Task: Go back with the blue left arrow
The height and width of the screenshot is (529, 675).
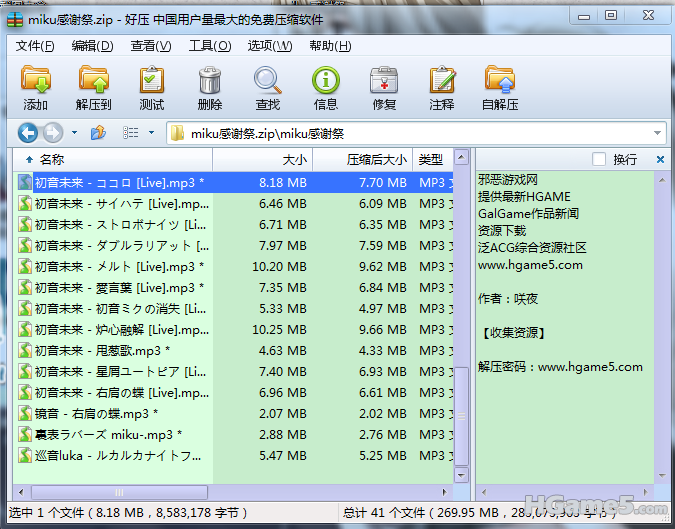Action: point(28,133)
